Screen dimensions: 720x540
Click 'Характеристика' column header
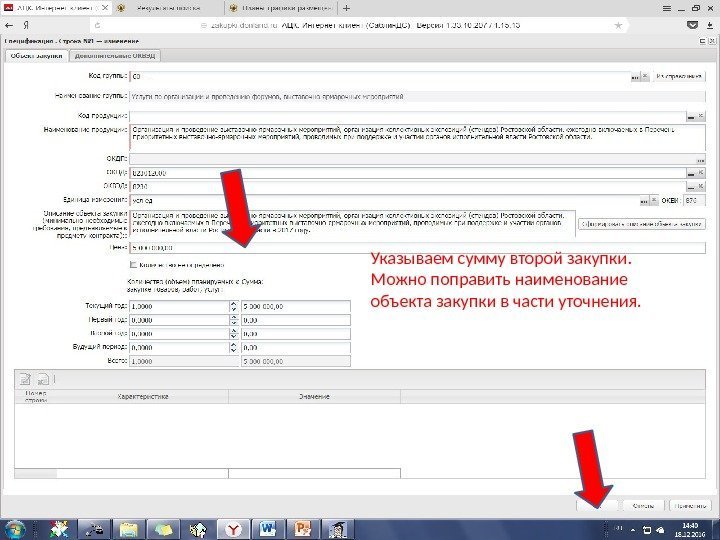coord(143,397)
